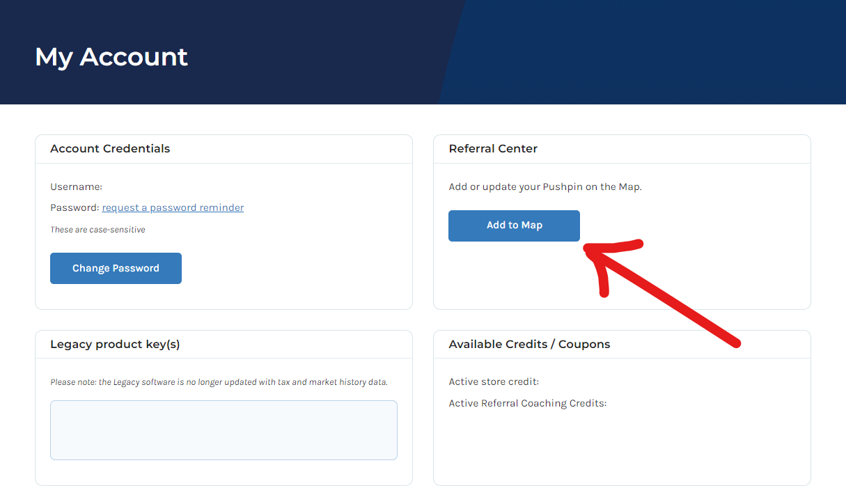Click the Legacy product key(s) heading

[x=115, y=344]
